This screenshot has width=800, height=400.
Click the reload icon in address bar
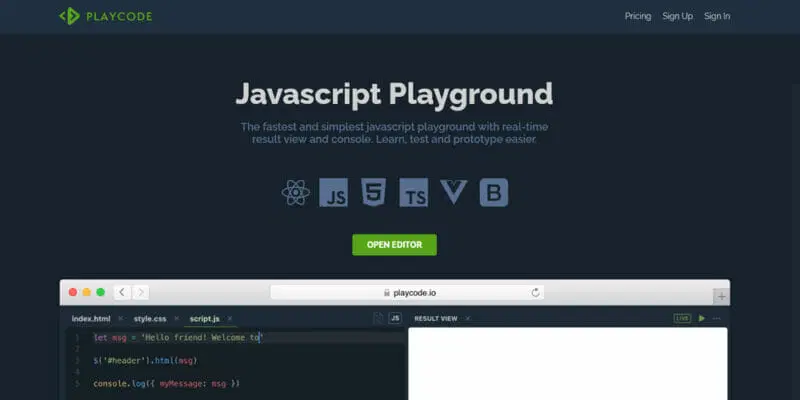535,293
